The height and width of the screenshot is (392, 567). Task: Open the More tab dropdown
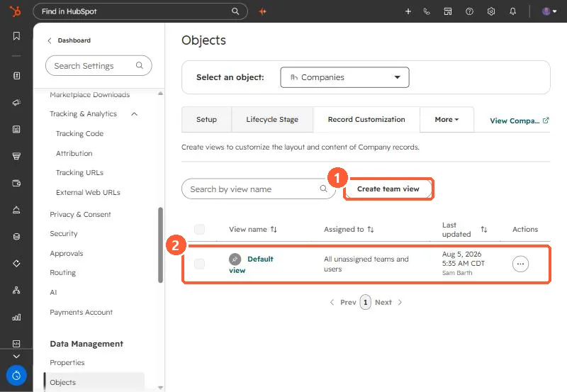click(x=447, y=119)
